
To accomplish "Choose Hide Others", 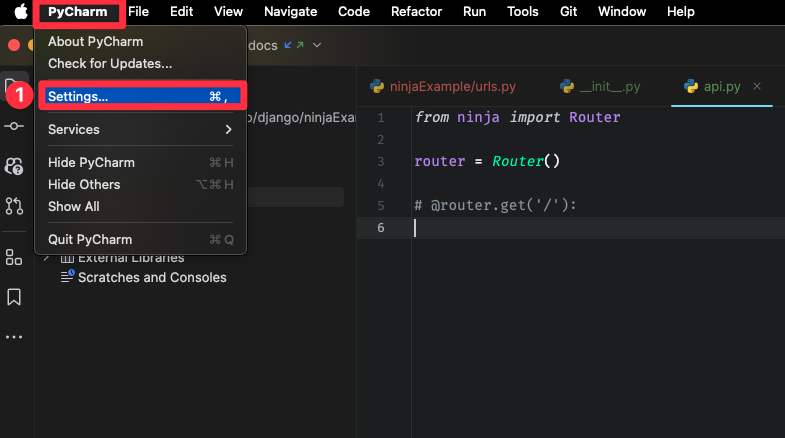I will [141, 184].
